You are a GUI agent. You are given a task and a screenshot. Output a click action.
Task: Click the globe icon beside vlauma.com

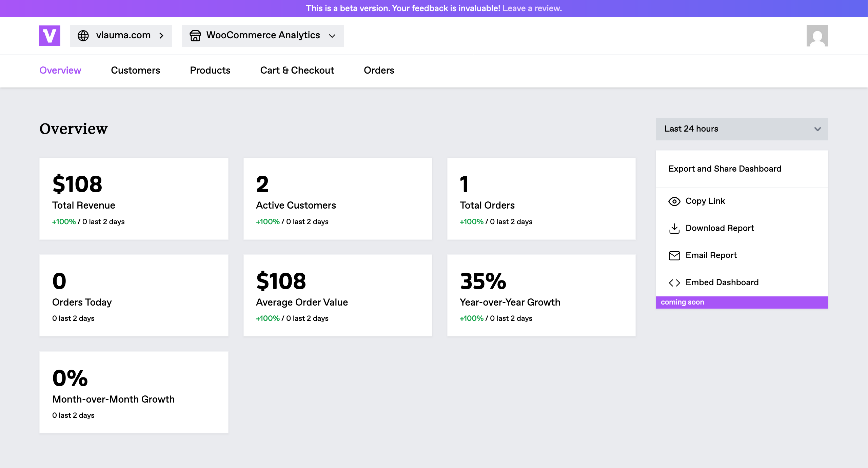pos(83,36)
